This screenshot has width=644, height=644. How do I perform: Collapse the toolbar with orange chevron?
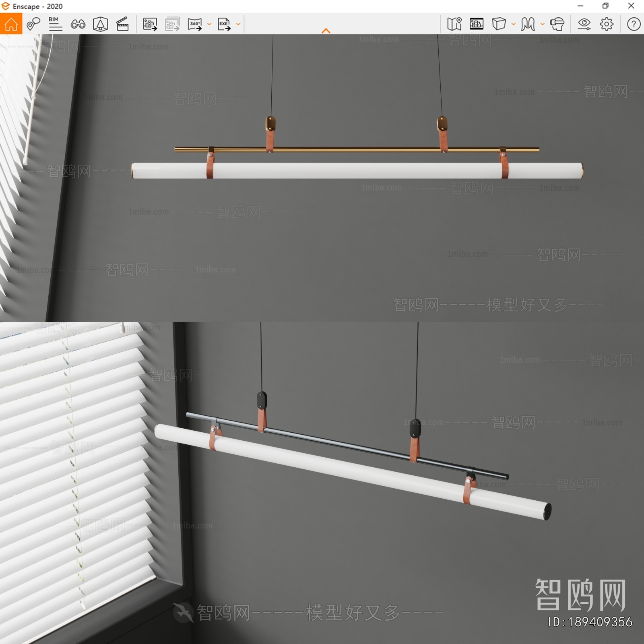[326, 31]
